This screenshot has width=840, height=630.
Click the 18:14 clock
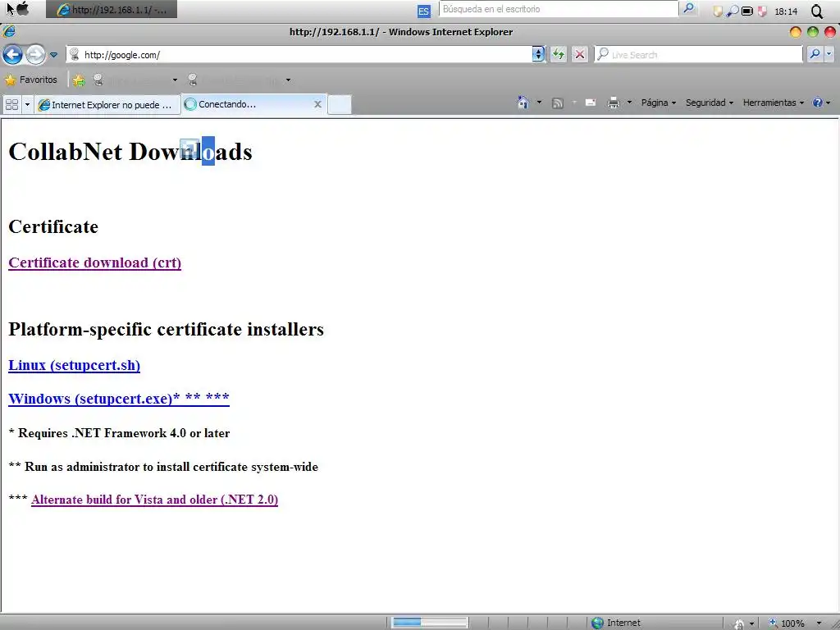786,11
